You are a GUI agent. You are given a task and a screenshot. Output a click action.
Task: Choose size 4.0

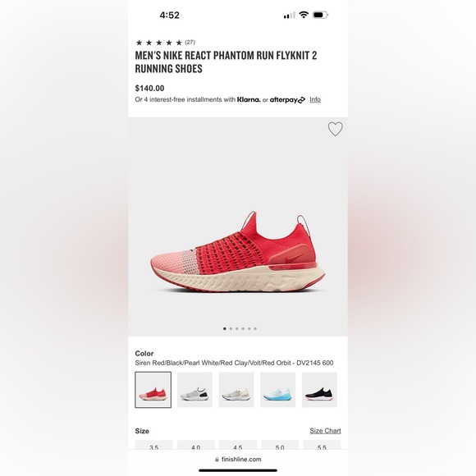coord(196,445)
